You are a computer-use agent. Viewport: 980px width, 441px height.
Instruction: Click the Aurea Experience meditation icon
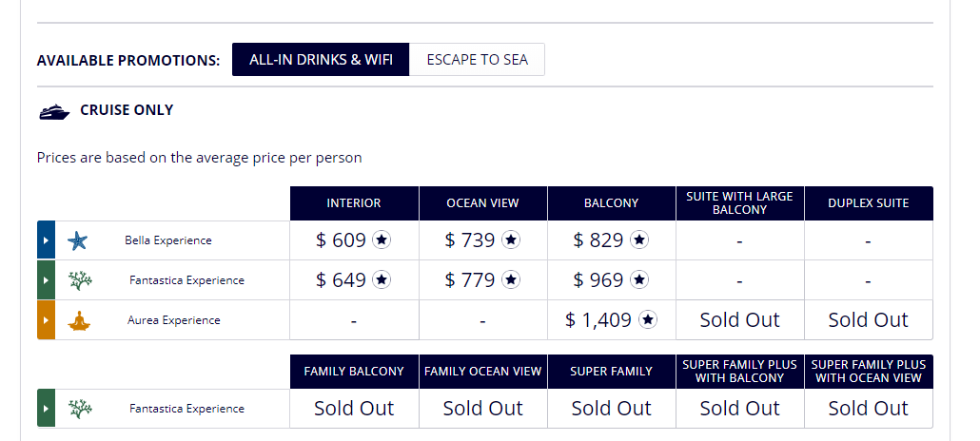(77, 320)
